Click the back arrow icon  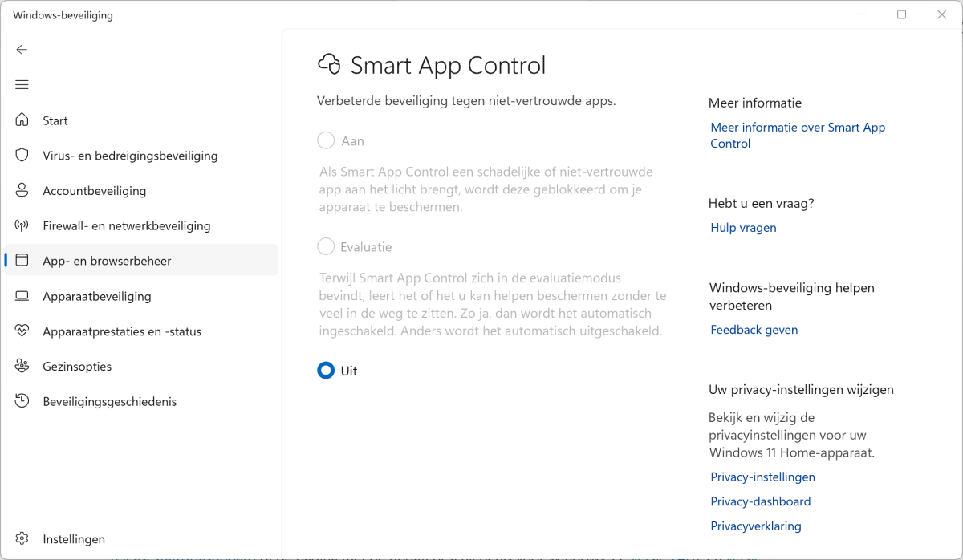[22, 50]
